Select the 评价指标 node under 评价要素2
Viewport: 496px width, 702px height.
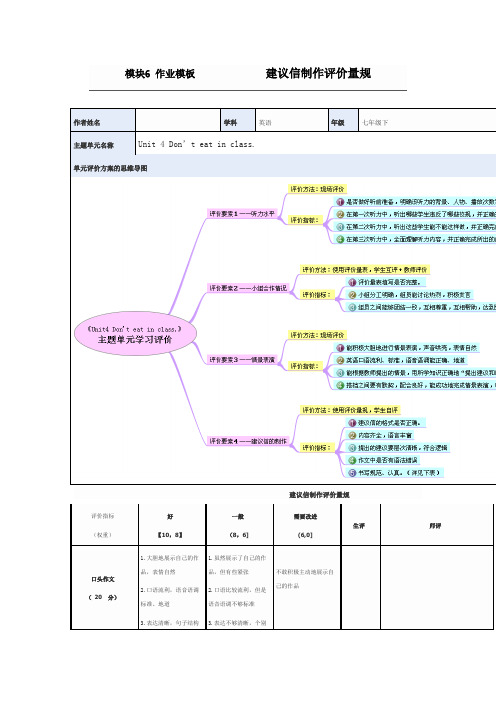(316, 295)
